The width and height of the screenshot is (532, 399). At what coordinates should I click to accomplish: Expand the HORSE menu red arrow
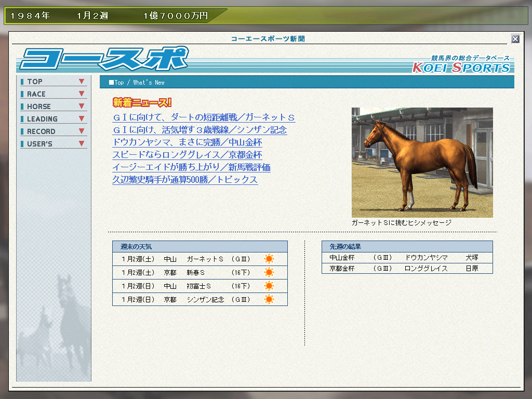(x=82, y=107)
